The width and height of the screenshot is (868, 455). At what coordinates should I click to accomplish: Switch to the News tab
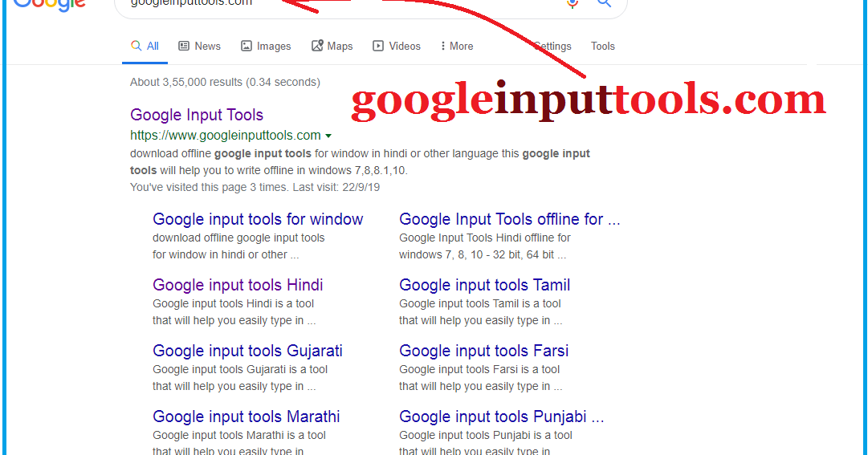(199, 47)
